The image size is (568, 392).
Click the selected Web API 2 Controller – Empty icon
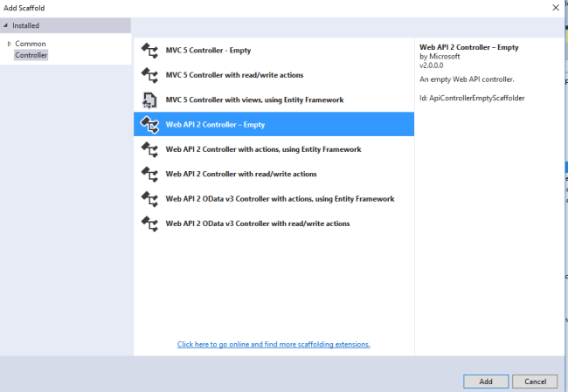point(149,125)
